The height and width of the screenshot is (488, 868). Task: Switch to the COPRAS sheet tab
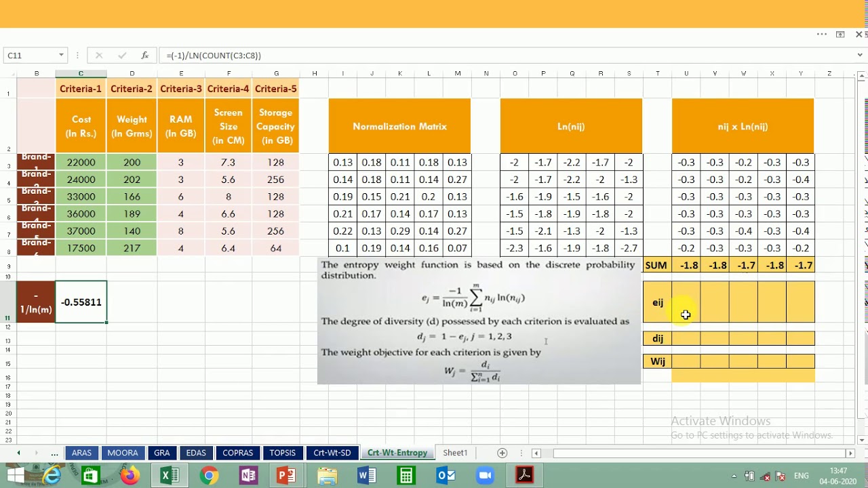238,453
